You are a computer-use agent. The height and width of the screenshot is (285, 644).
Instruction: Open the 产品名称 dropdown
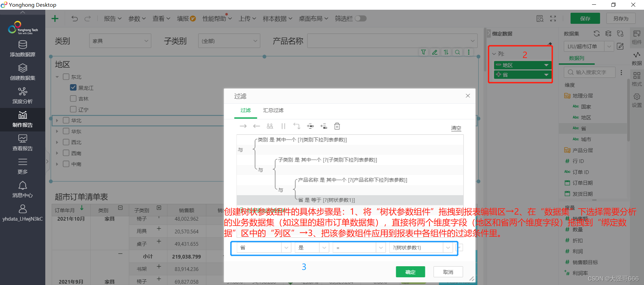pyautogui.click(x=392, y=41)
